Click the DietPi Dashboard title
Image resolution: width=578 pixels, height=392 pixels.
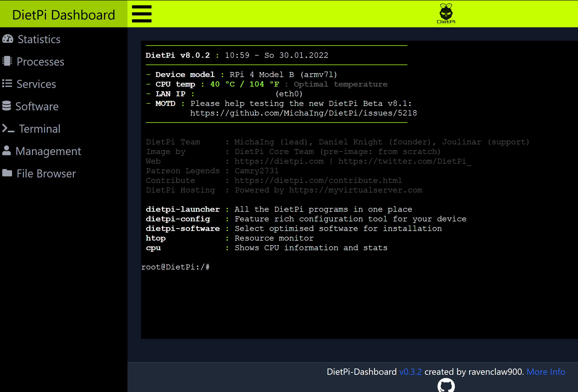click(64, 15)
